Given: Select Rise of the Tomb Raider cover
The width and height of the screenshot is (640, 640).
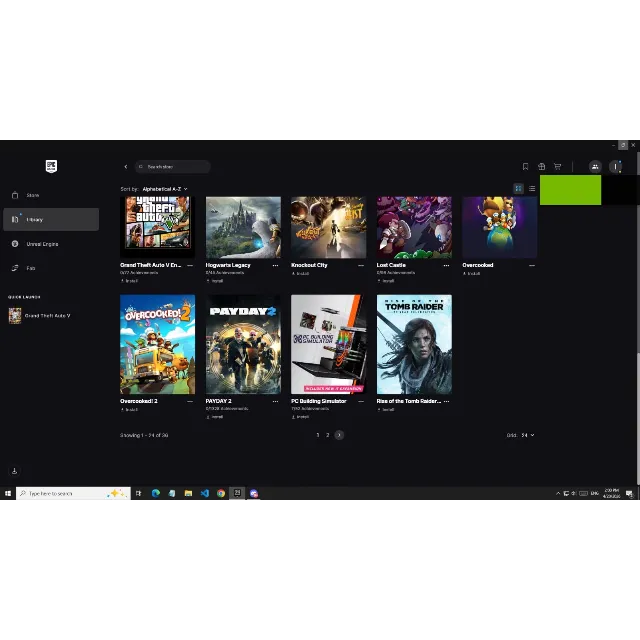Looking at the screenshot, I should coord(414,344).
